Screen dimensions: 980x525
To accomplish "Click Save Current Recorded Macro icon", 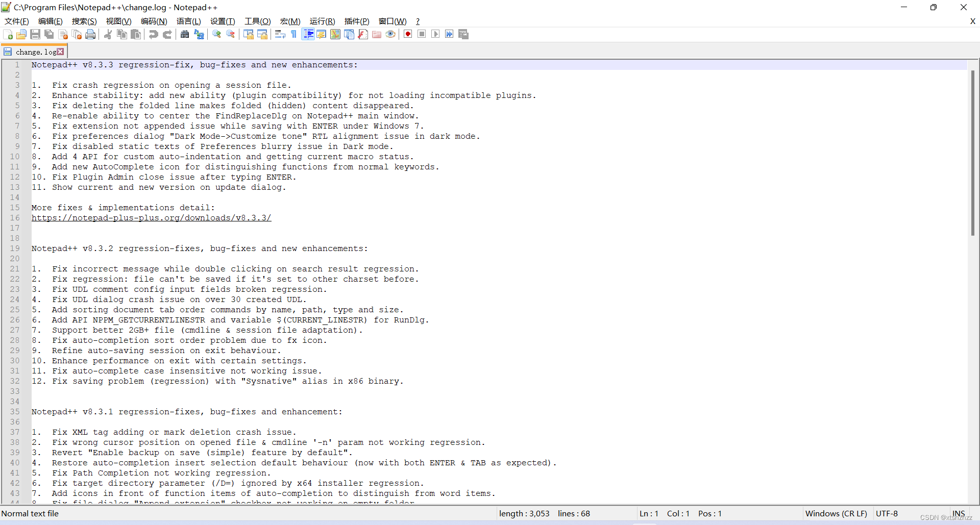I will [x=463, y=34].
